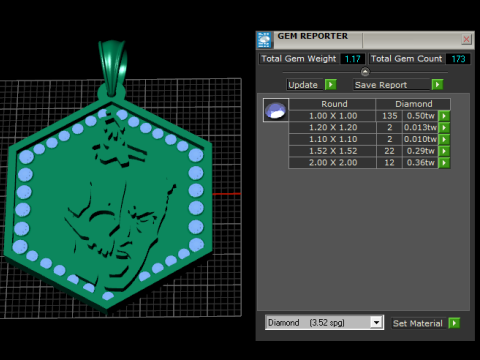The image size is (480, 360).
Task: Click the Gem Reporter panel logo icon
Action: (x=264, y=40)
